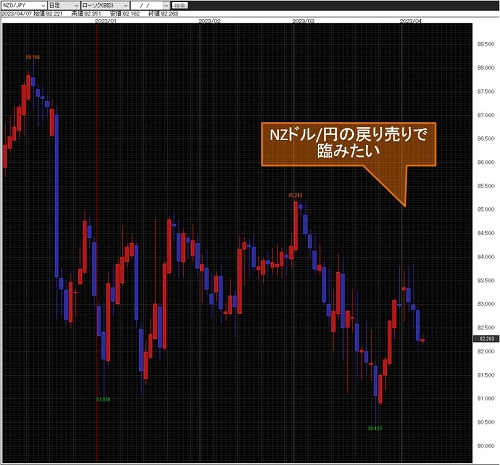Open the date picker dropdown arrow

(x=166, y=6)
